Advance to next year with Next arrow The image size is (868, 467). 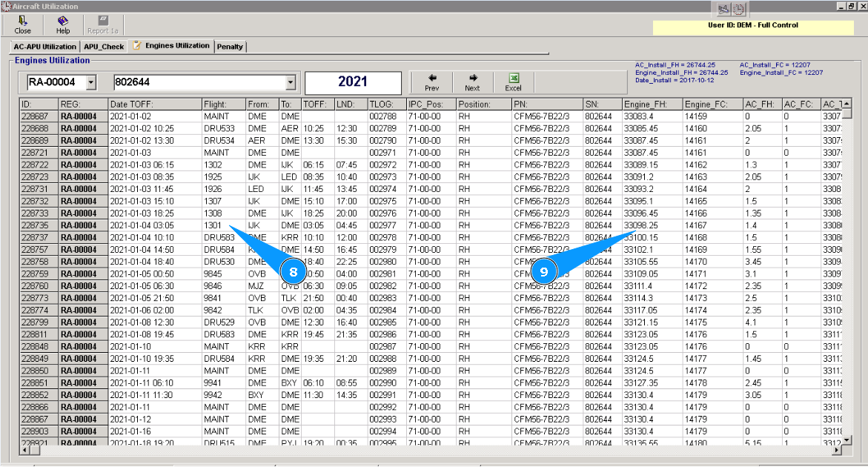(x=472, y=78)
